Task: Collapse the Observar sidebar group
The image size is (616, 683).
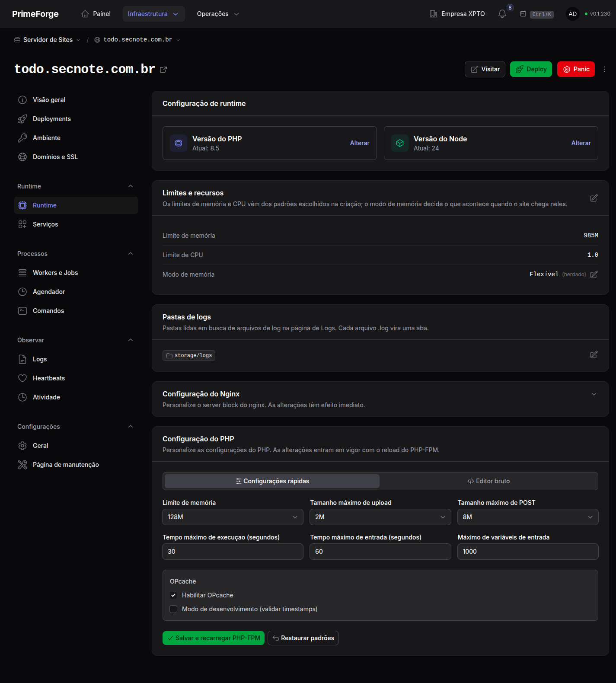Action: pyautogui.click(x=131, y=340)
